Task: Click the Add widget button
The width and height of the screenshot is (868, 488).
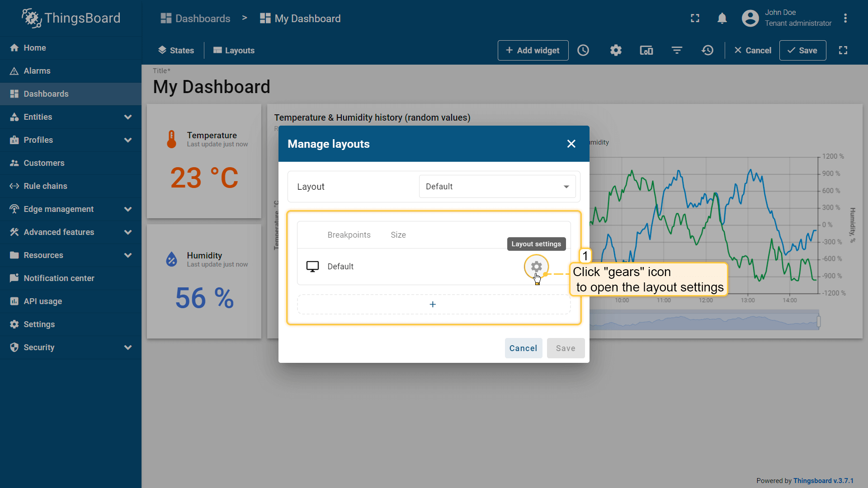Action: coord(533,50)
